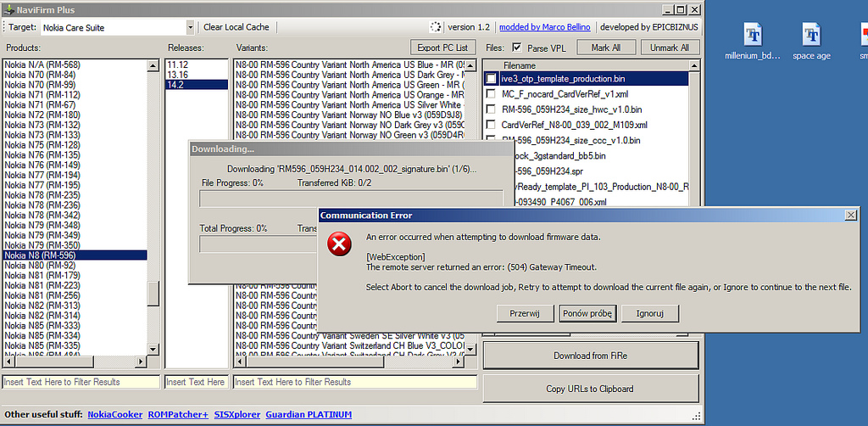The image size is (868, 426).
Task: Check the MC_F_nocard_CardVerRef_v1.xml checkbox
Action: coord(491,94)
